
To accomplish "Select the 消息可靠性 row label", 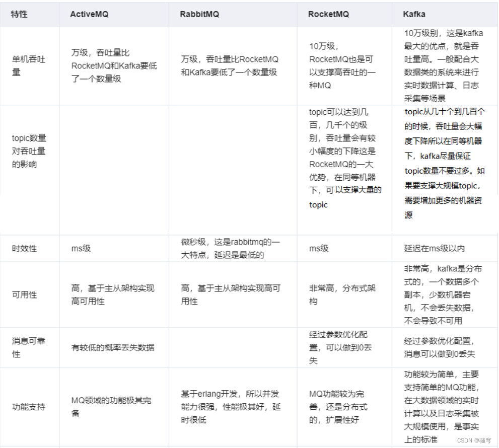I will pyautogui.click(x=25, y=347).
